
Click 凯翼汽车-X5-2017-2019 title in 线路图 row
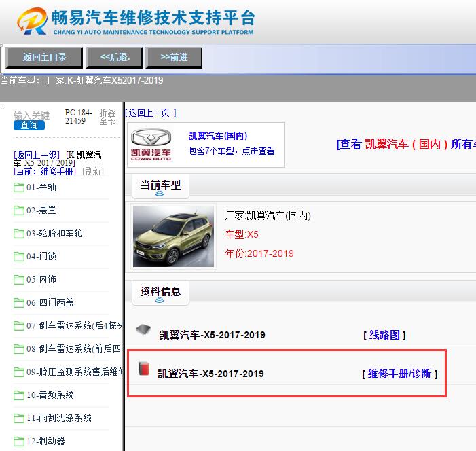pyautogui.click(x=212, y=335)
